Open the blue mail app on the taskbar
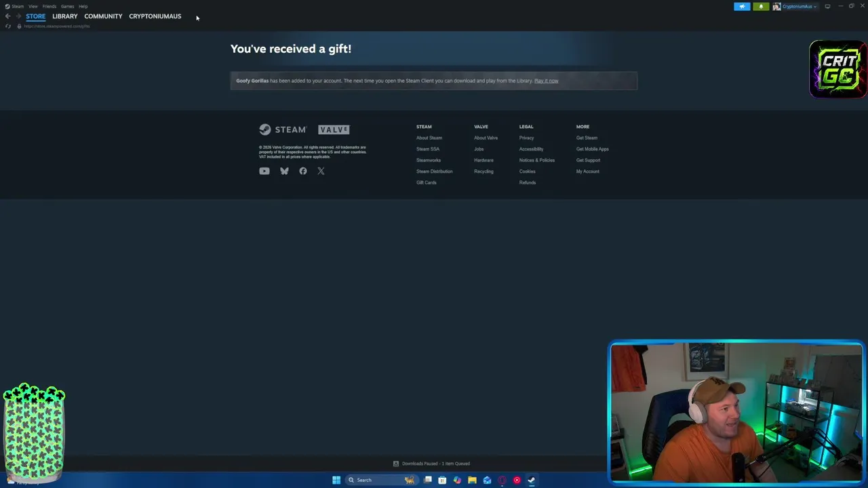This screenshot has width=868, height=488. tap(487, 480)
